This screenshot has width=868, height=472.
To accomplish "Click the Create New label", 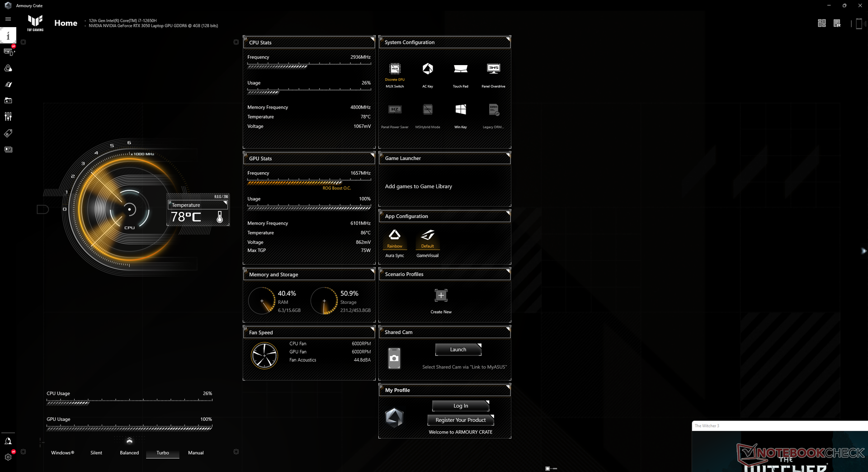I will click(x=441, y=312).
